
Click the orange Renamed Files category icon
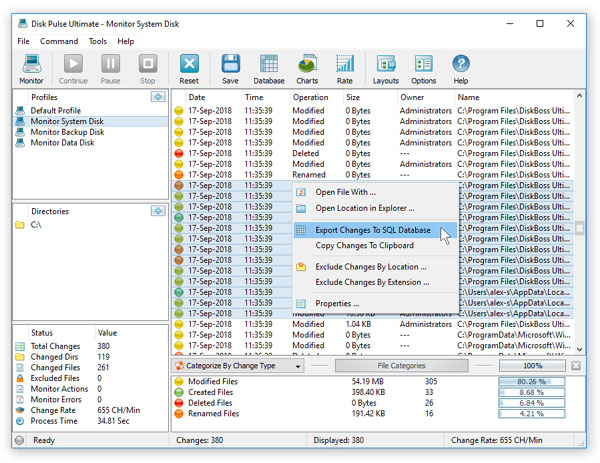click(x=179, y=414)
